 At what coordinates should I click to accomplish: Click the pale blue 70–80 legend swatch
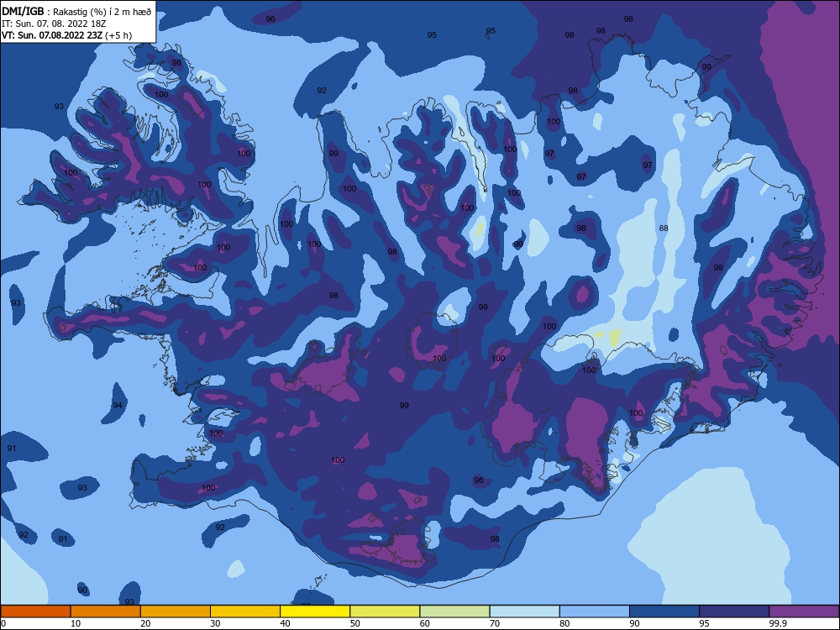[x=524, y=612]
